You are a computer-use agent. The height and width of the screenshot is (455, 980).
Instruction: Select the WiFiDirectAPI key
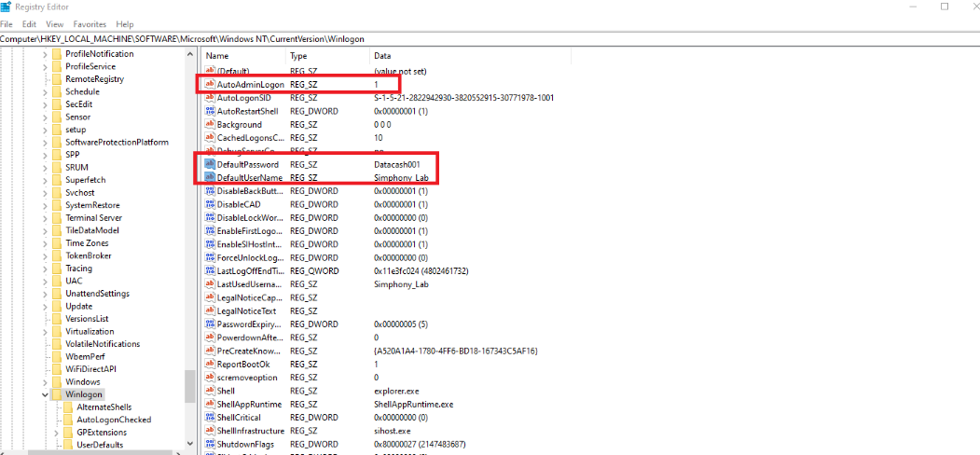[x=90, y=368]
